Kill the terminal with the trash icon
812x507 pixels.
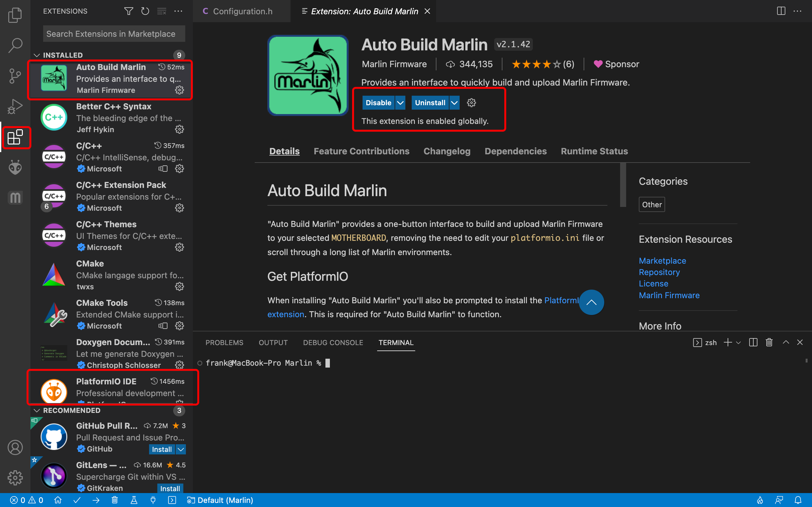click(769, 342)
